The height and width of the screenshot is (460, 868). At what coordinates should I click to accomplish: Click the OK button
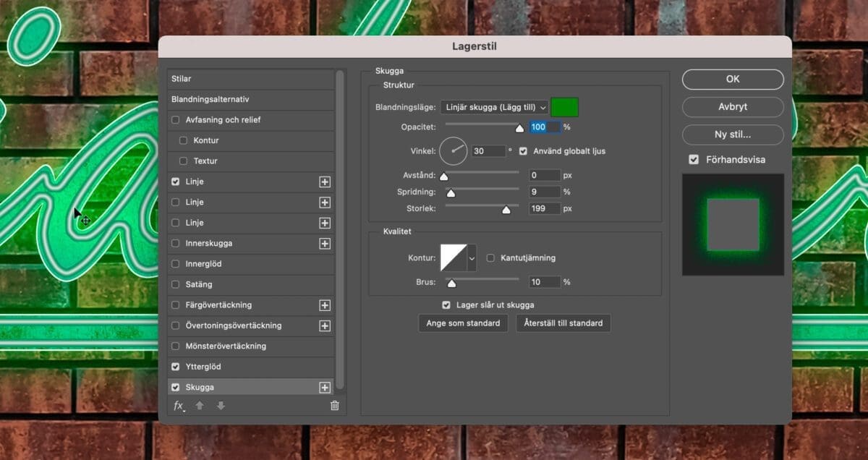[x=733, y=79]
